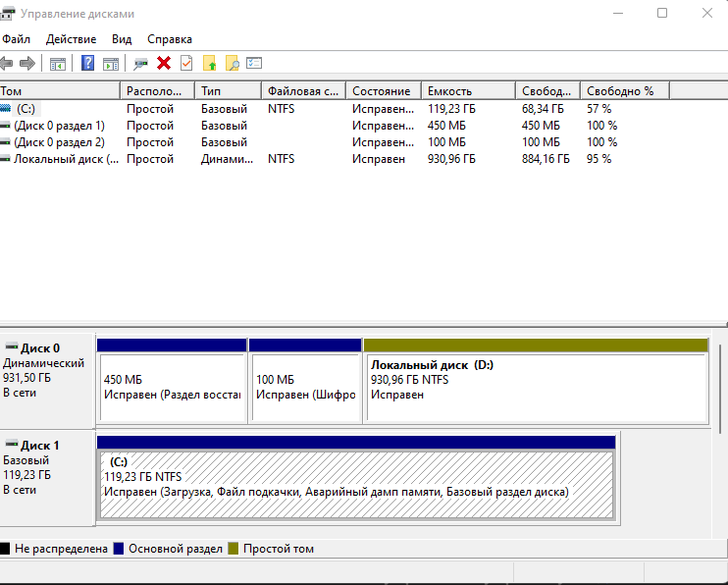Viewport: 728px width, 585px height.
Task: Close the Управление дисками window
Action: 706,14
